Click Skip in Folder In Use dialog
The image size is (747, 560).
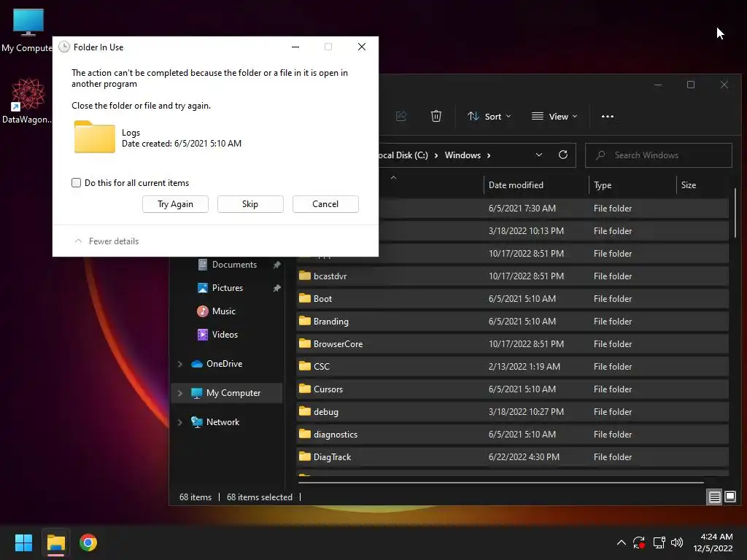(250, 204)
